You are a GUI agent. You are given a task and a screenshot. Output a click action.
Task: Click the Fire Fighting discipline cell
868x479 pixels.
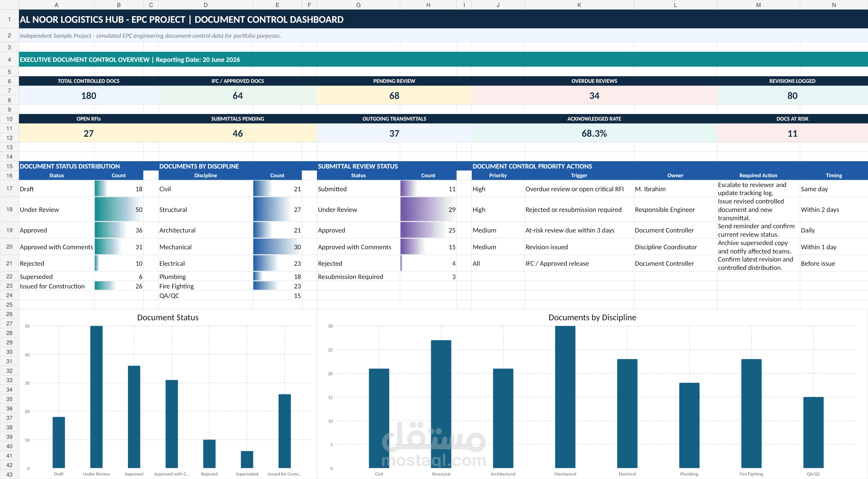pyautogui.click(x=205, y=286)
